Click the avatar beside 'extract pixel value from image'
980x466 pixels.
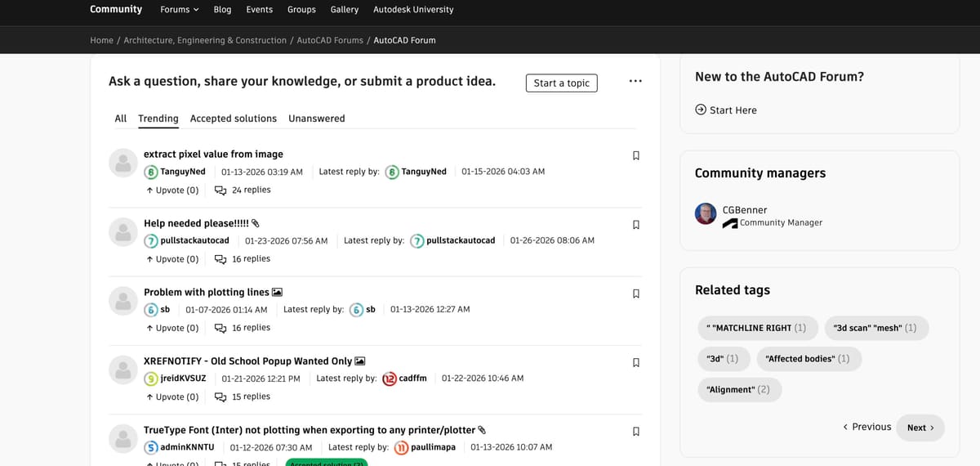click(x=122, y=163)
